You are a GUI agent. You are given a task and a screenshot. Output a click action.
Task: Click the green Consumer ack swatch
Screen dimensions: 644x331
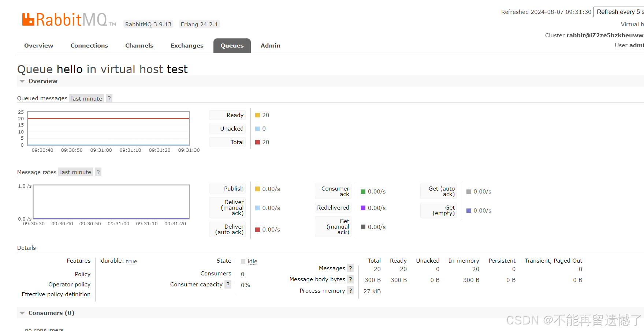click(x=363, y=192)
